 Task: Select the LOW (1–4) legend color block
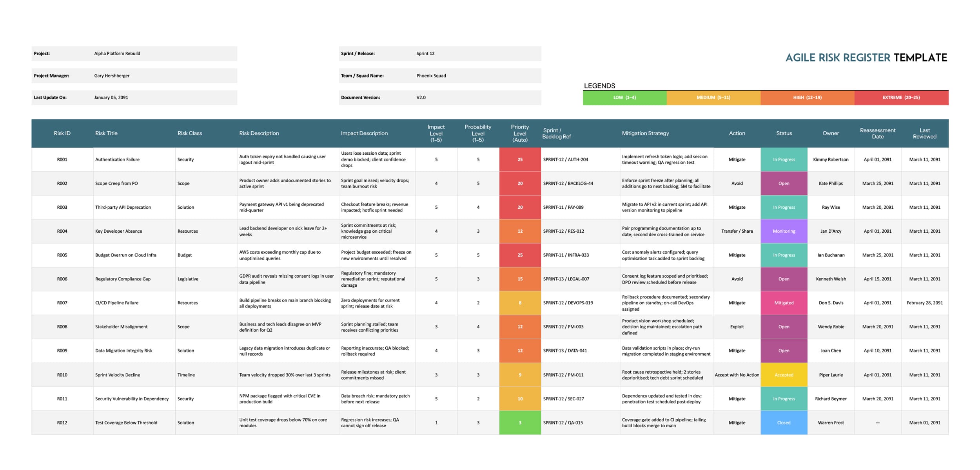[x=625, y=98]
